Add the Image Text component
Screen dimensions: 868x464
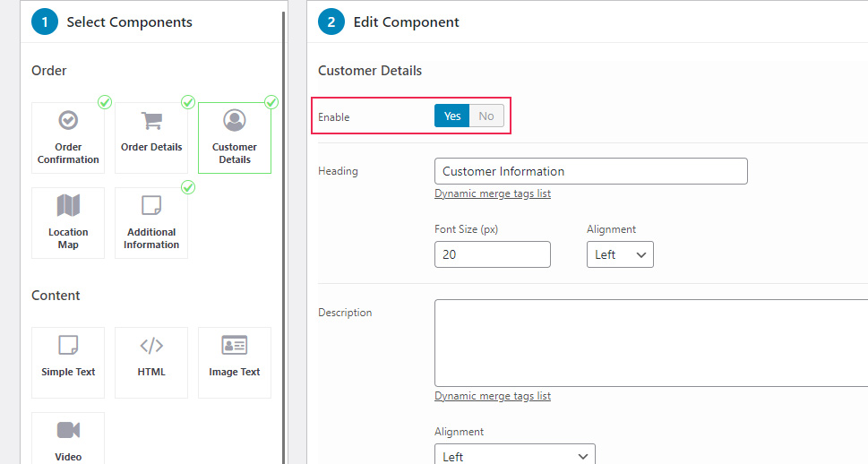point(235,363)
